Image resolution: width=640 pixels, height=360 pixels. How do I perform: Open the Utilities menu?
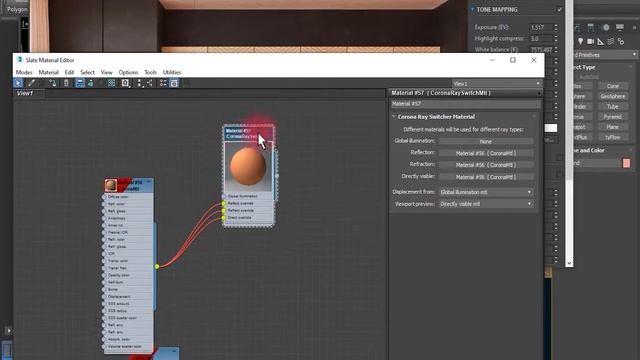coord(172,72)
